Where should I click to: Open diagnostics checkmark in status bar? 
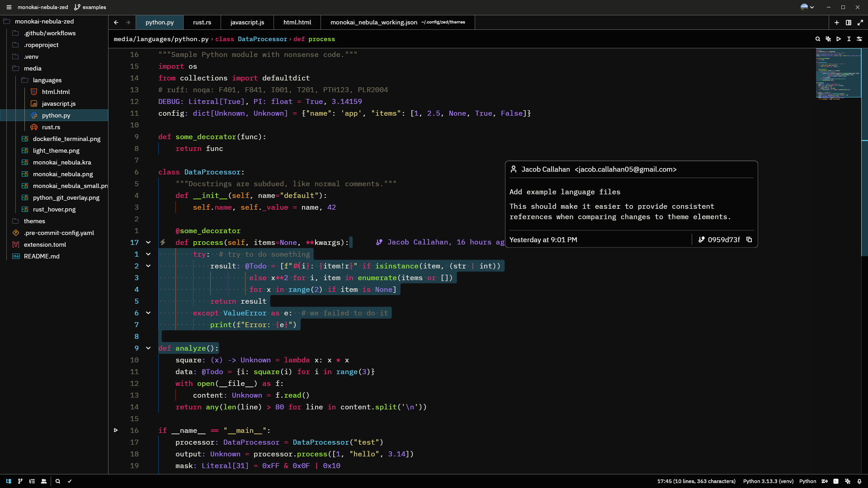pyautogui.click(x=70, y=481)
